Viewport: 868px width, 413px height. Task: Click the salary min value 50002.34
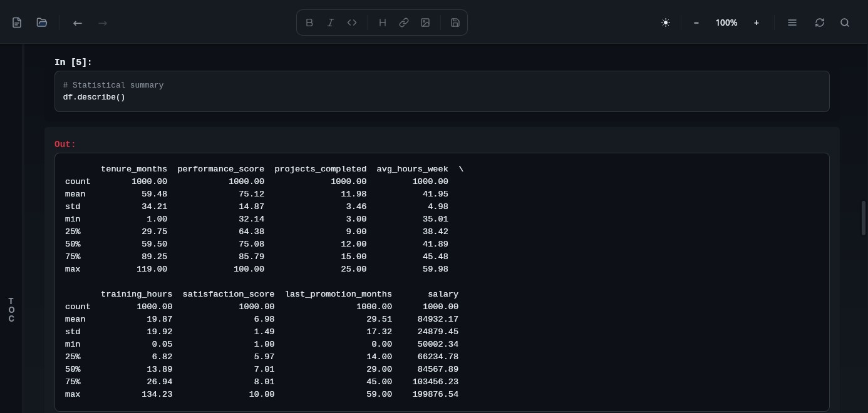click(438, 344)
